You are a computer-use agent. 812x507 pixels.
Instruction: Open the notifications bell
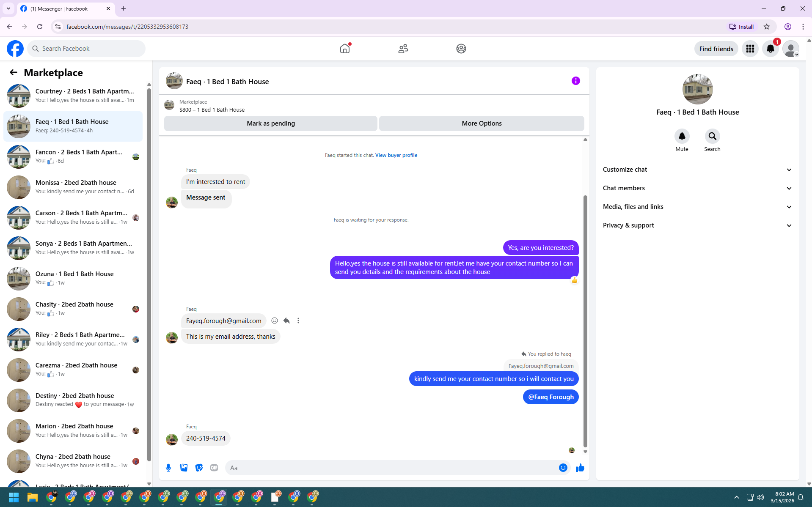(x=771, y=49)
